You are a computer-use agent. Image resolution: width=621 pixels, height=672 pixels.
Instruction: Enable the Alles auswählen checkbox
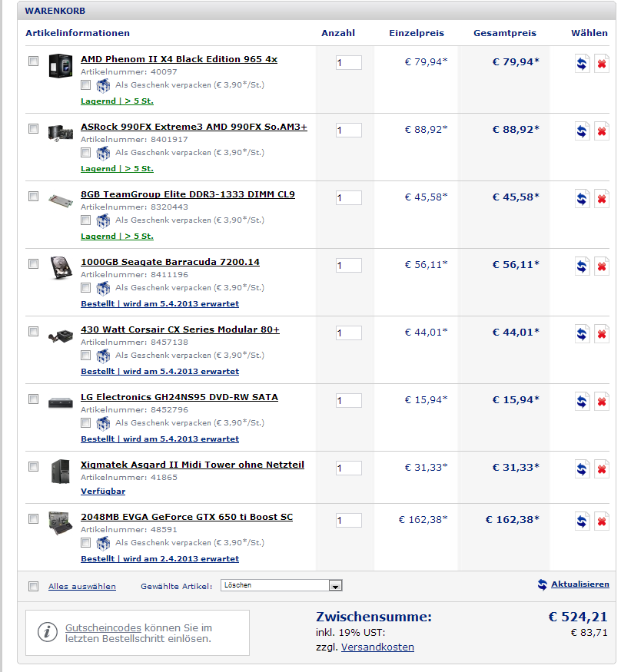pyautogui.click(x=34, y=586)
